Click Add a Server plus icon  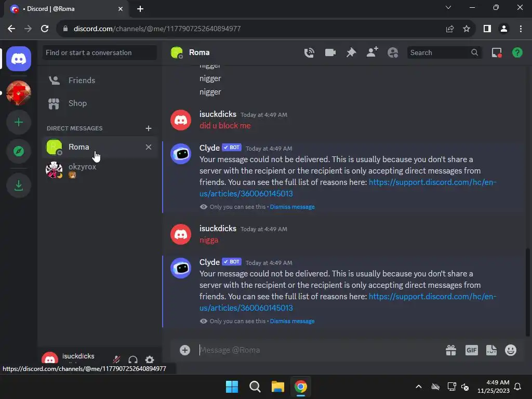[19, 122]
